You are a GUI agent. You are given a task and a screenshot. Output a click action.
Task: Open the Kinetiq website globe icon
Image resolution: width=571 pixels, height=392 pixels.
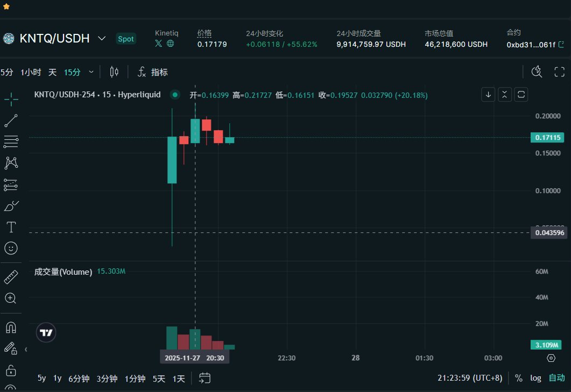[170, 44]
